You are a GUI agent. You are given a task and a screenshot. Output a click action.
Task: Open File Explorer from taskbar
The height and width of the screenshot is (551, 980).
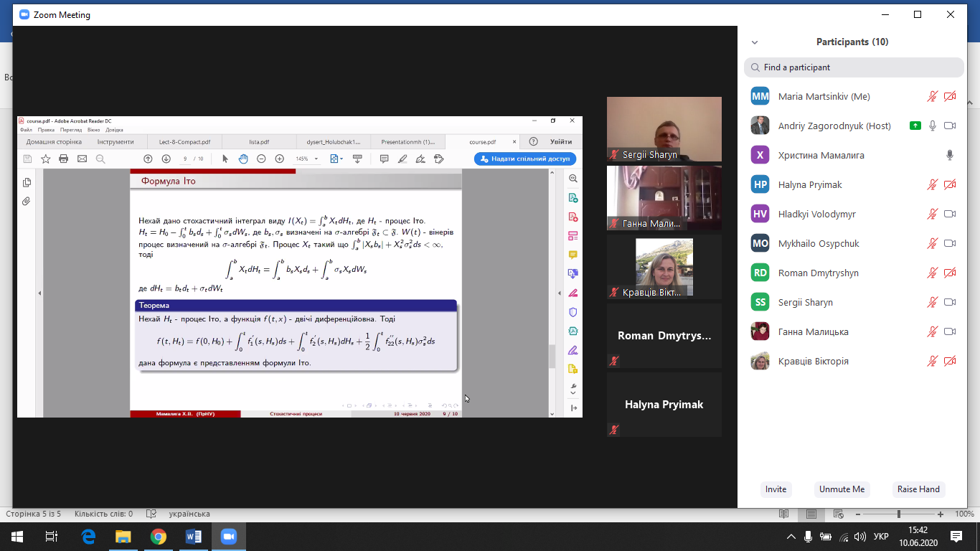pyautogui.click(x=123, y=537)
